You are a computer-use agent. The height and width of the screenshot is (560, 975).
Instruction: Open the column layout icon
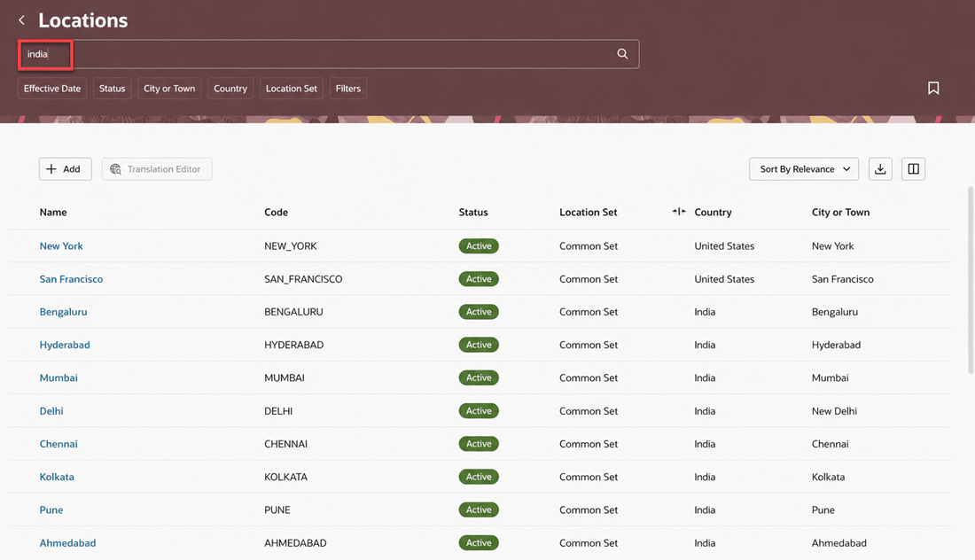914,169
